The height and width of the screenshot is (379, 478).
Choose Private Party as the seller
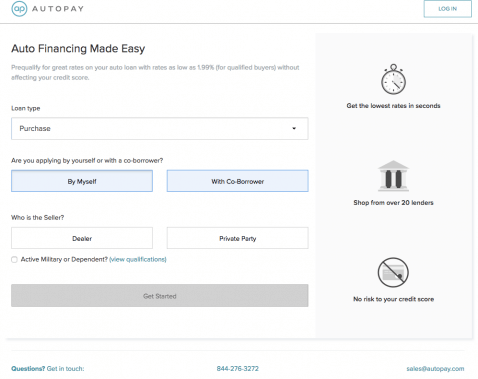coord(238,238)
